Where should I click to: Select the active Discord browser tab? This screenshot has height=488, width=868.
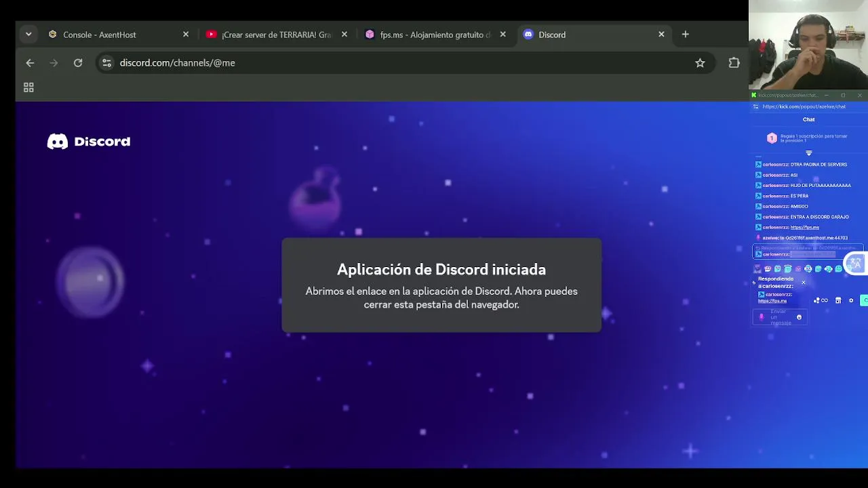point(594,35)
